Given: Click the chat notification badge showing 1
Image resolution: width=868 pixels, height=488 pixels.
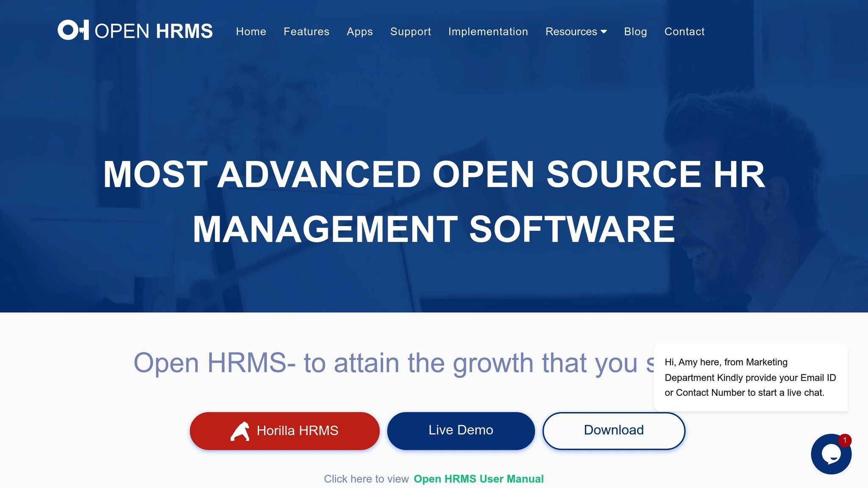Looking at the screenshot, I should pos(846,441).
